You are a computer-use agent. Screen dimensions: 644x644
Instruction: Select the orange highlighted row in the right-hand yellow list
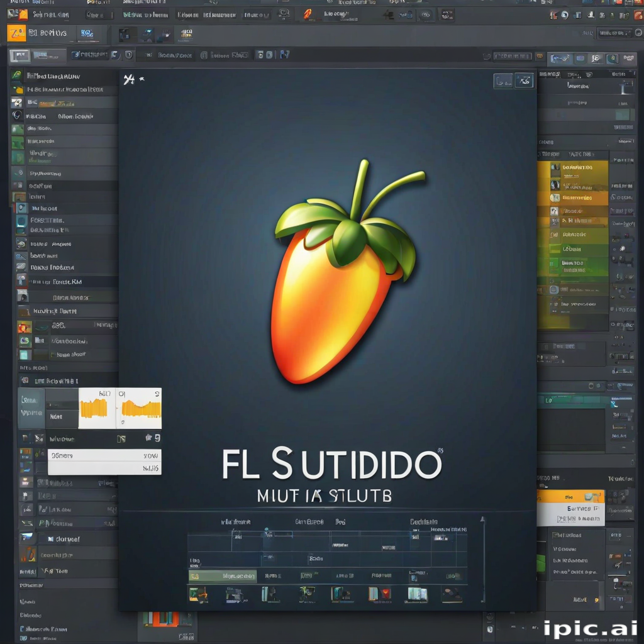click(x=572, y=198)
